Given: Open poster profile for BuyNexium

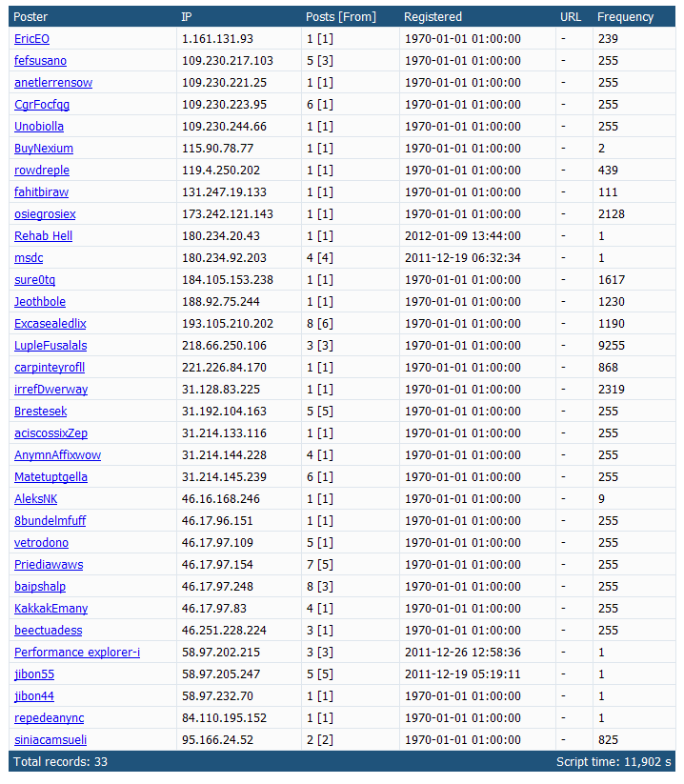Looking at the screenshot, I should coord(44,148).
